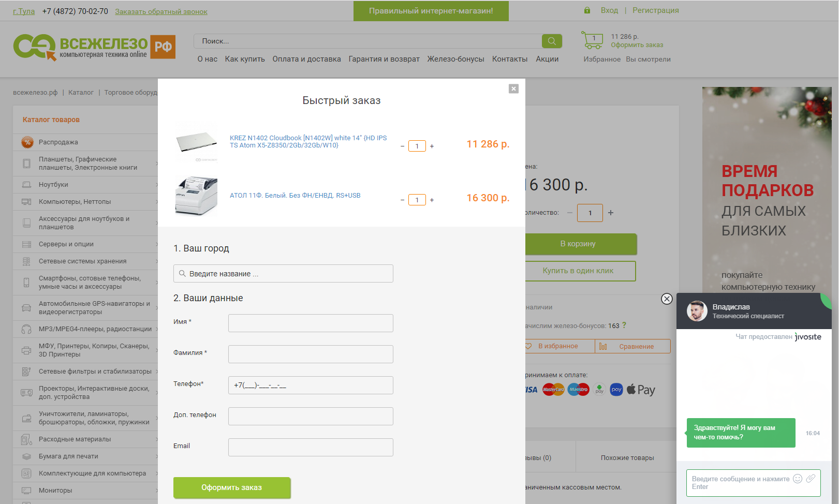Switch to the Похожие товары tab

click(x=627, y=458)
